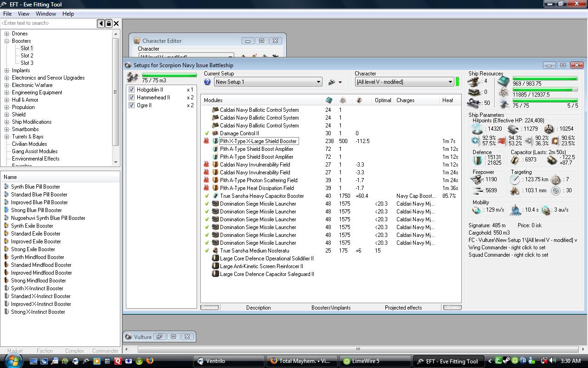588x368 pixels.
Task: Click the CPU chip icon in Ship Resources
Action: coord(503,81)
